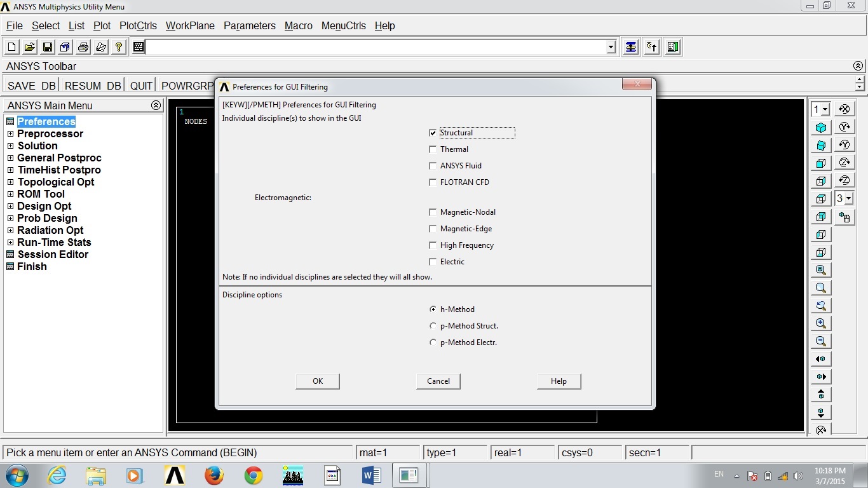Click the Back Up zoom icon
This screenshot has height=488, width=868.
point(821,305)
